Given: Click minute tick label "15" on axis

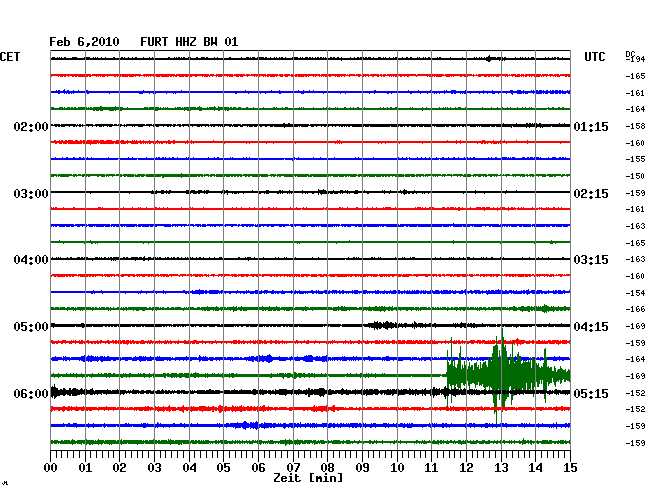Looking at the screenshot, I should [570, 468].
